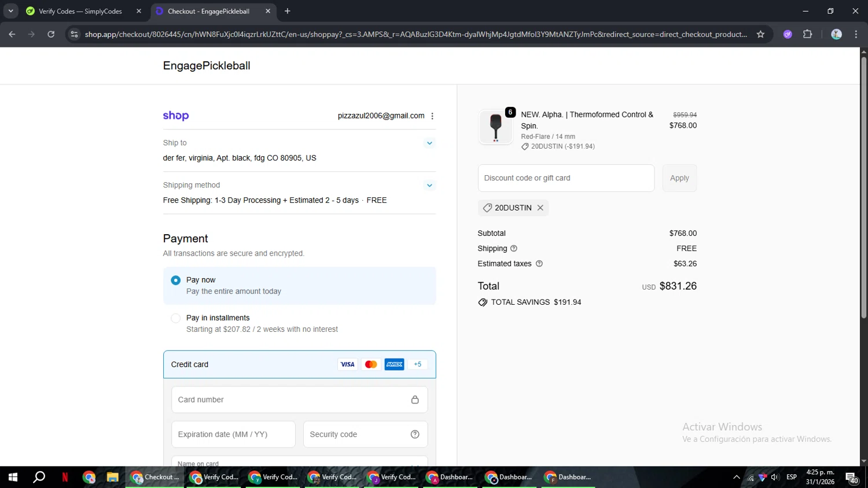
Task: Click the Checkout taskbar window button
Action: click(155, 477)
